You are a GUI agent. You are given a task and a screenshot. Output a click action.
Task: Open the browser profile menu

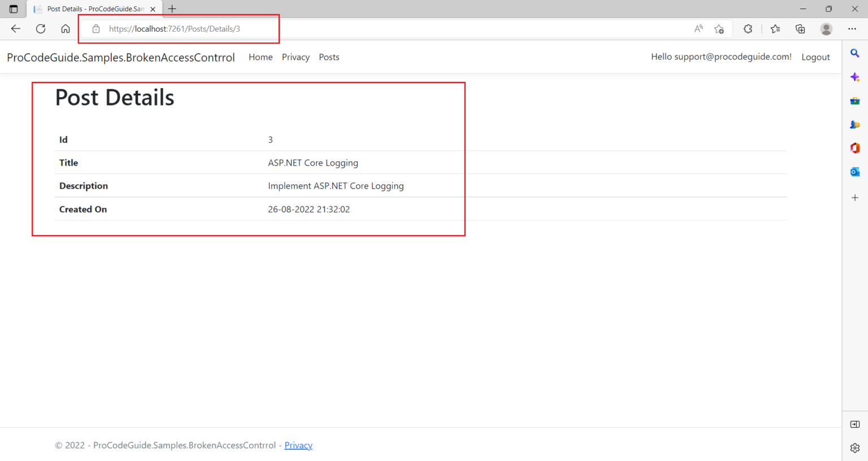[826, 28]
